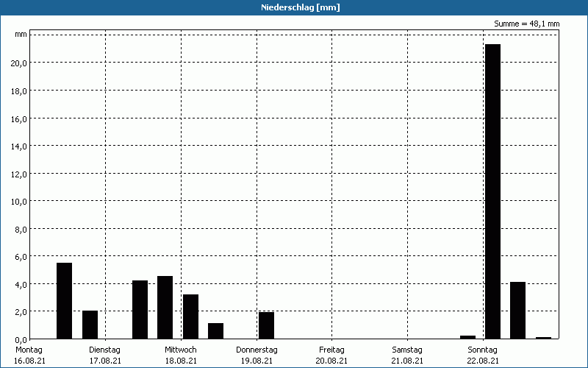588x368 pixels.
Task: Click the 4.1 mm bar following the tallest bar
Action: pos(518,311)
